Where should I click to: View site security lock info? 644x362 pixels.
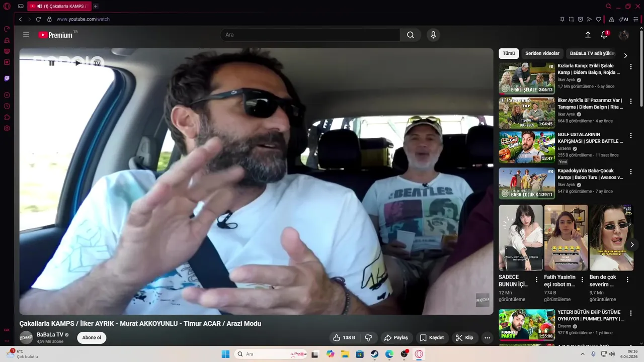(49, 19)
